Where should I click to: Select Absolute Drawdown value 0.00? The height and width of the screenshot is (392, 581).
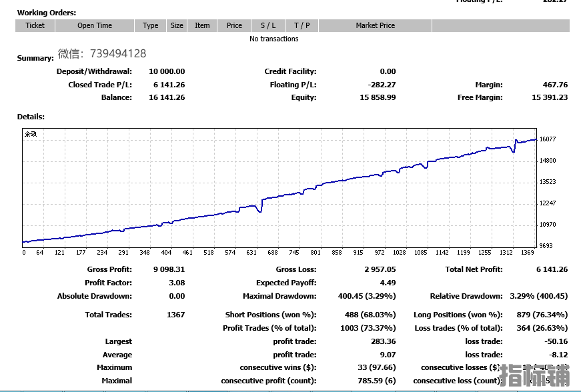[177, 296]
